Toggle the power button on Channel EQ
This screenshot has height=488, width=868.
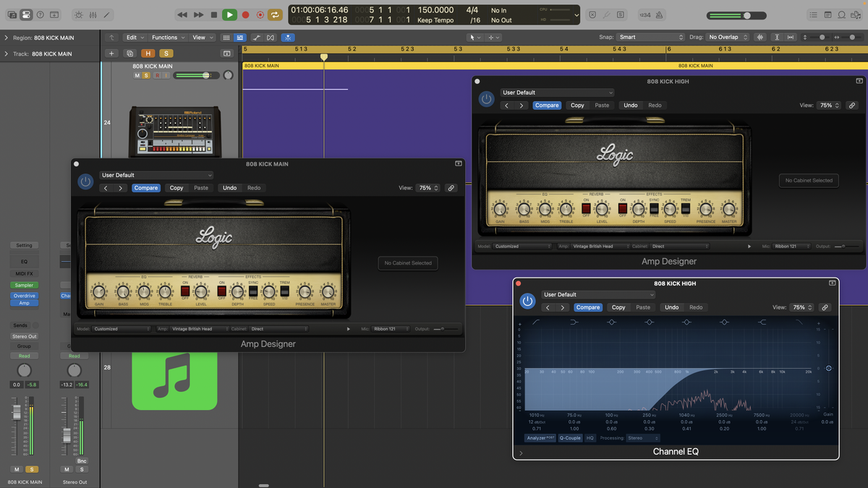click(527, 301)
